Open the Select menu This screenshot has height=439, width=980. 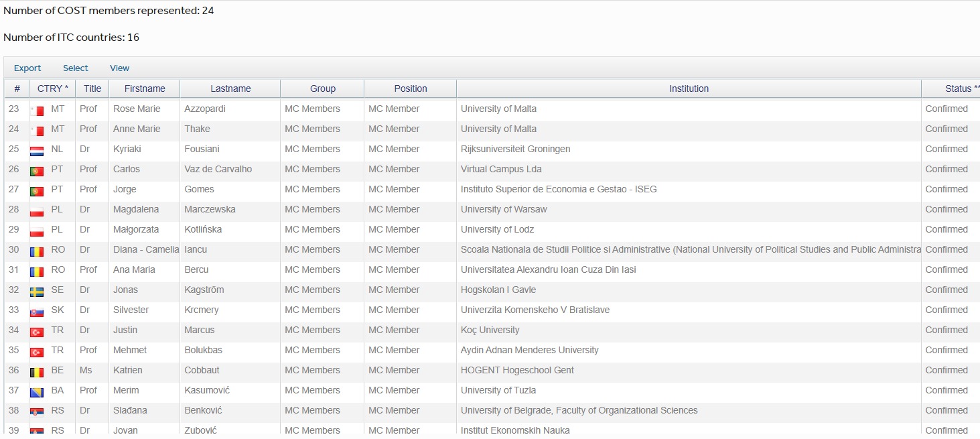[76, 68]
